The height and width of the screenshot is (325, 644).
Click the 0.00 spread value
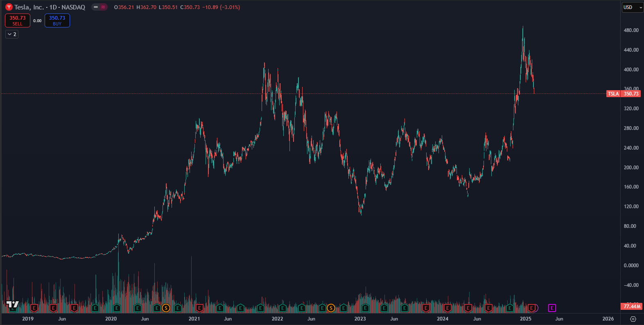click(x=37, y=21)
